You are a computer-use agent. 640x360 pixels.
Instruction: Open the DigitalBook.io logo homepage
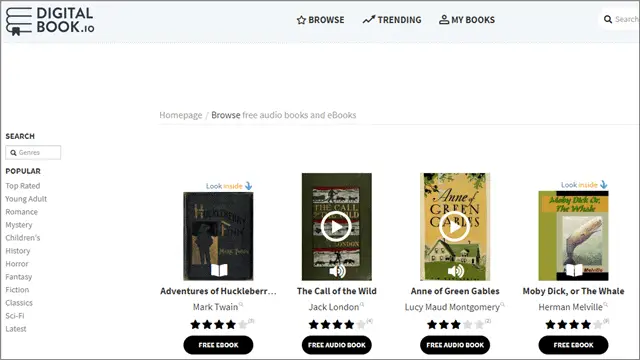click(50, 21)
